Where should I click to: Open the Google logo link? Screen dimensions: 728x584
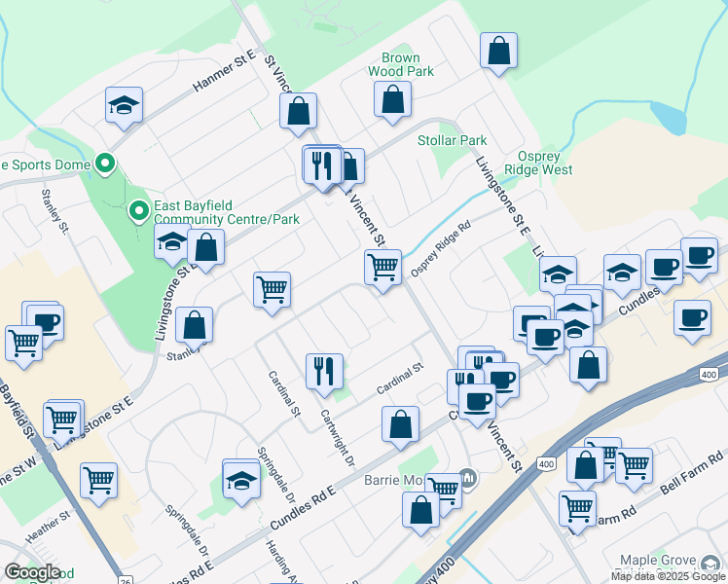pos(32,572)
